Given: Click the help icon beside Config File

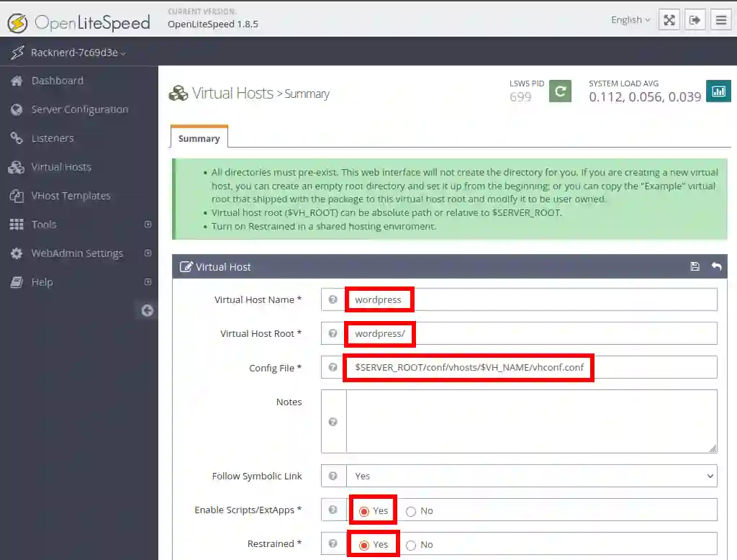Looking at the screenshot, I should 333,368.
